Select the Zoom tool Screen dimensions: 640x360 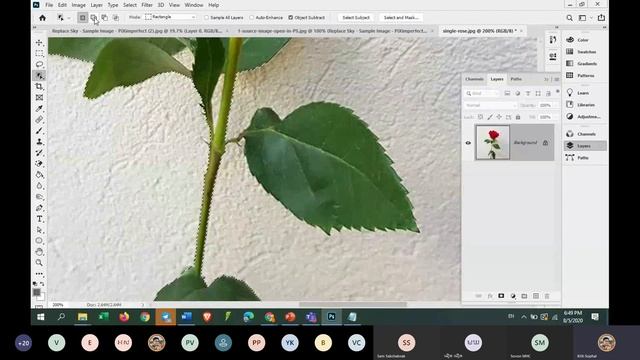(39, 263)
